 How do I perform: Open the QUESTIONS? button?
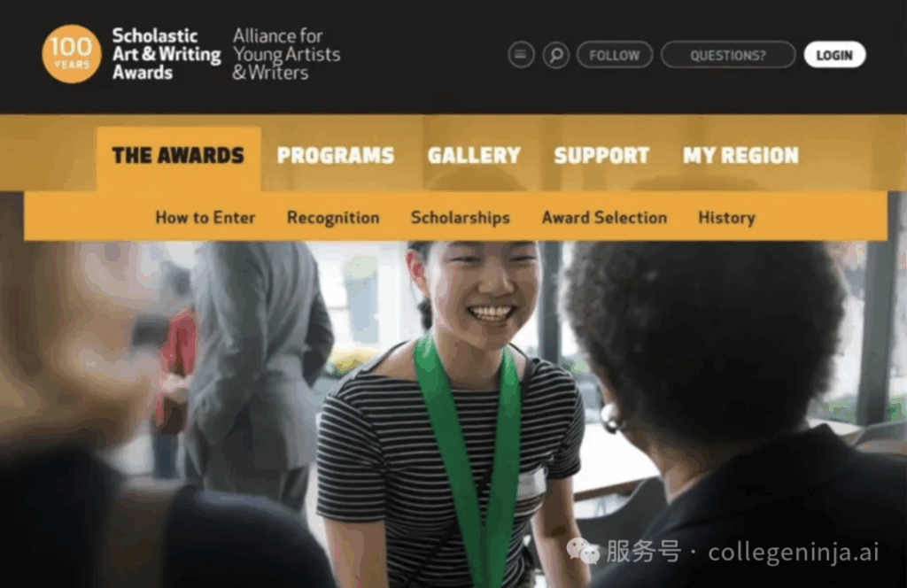(x=728, y=55)
